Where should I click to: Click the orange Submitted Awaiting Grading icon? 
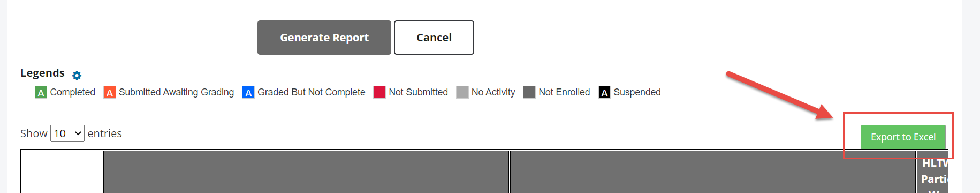110,93
